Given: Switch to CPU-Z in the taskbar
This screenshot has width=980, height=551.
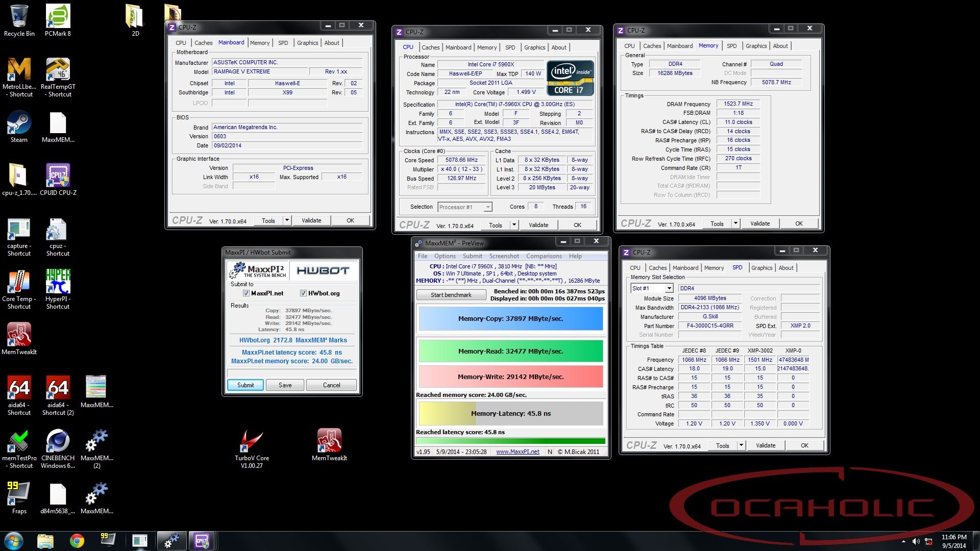Looking at the screenshot, I should click(x=202, y=540).
